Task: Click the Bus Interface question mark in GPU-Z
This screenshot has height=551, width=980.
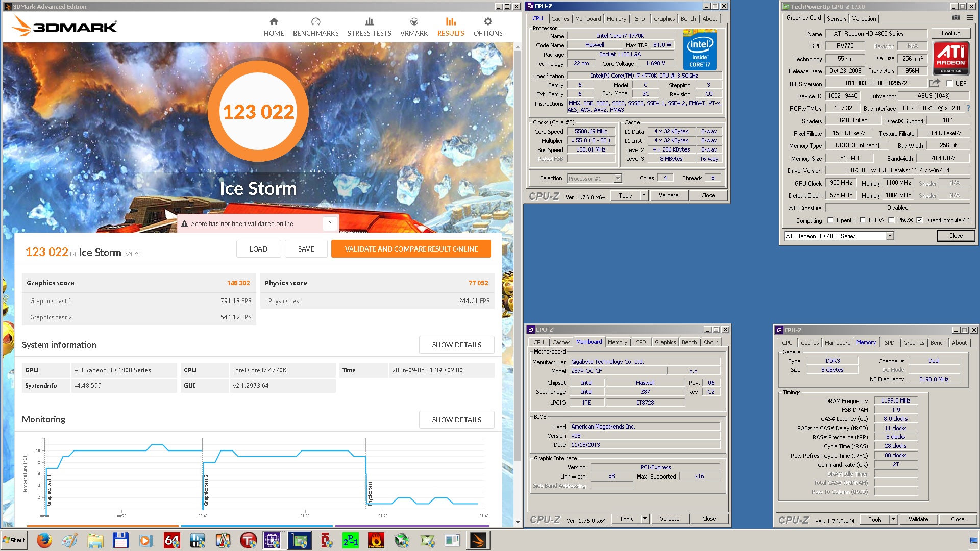Action: pos(968,108)
